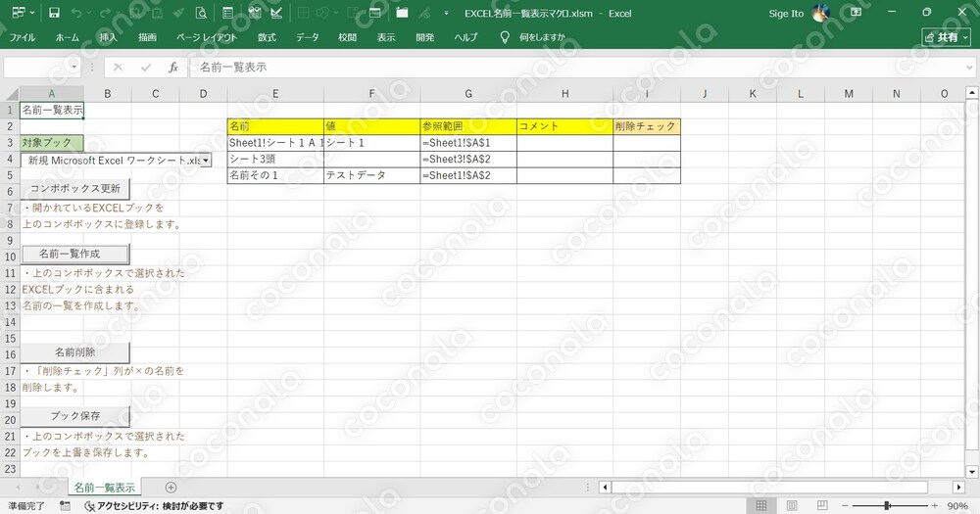This screenshot has width=980, height=514.
Task: Select the 名前一覧表示 sheet tab
Action: (x=105, y=488)
